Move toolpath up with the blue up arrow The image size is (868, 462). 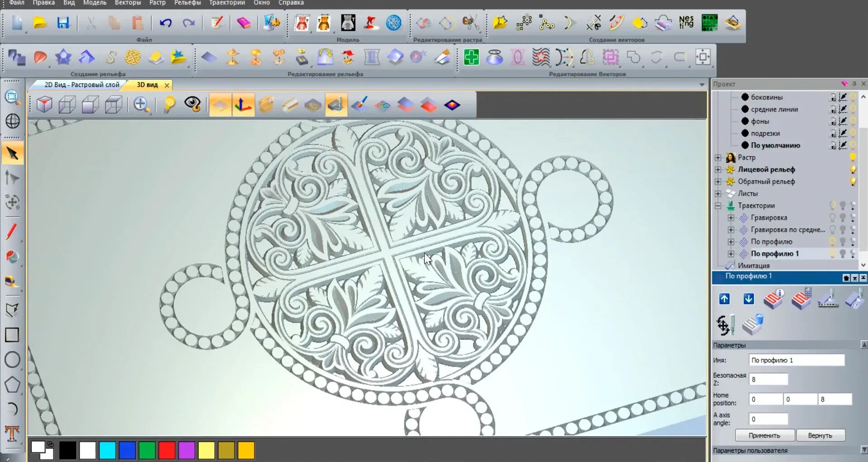[724, 299]
